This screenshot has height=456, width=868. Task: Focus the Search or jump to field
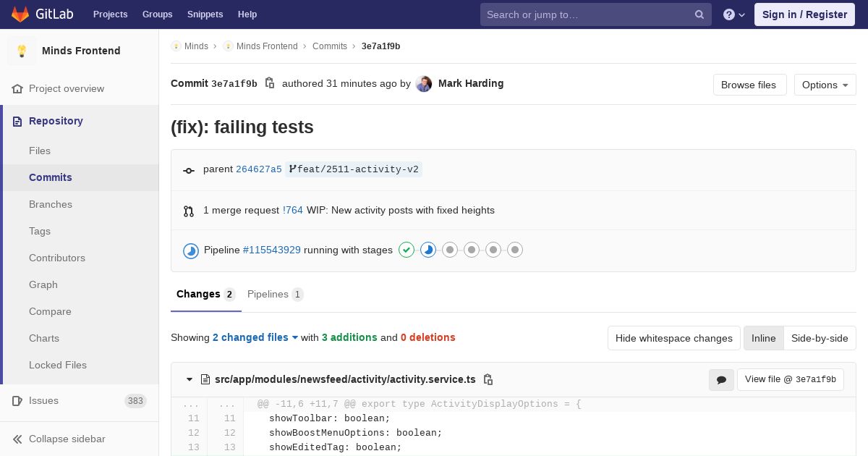click(x=587, y=14)
